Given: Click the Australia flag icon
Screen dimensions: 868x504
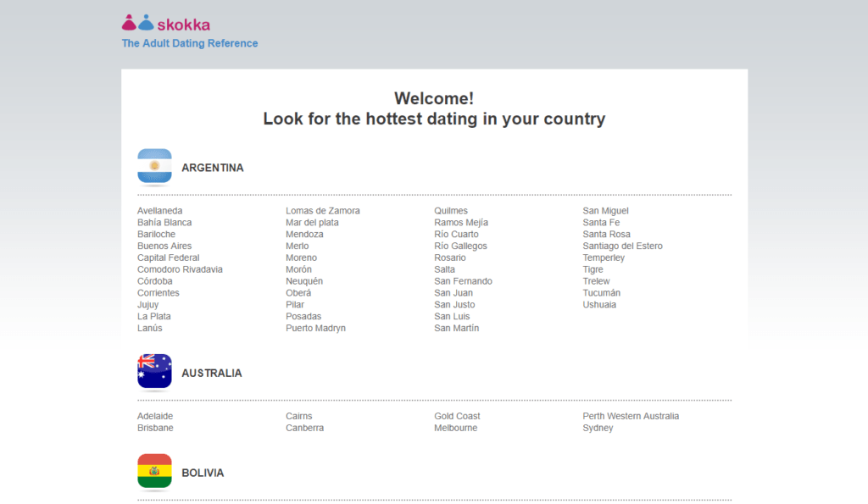Looking at the screenshot, I should coord(154,371).
